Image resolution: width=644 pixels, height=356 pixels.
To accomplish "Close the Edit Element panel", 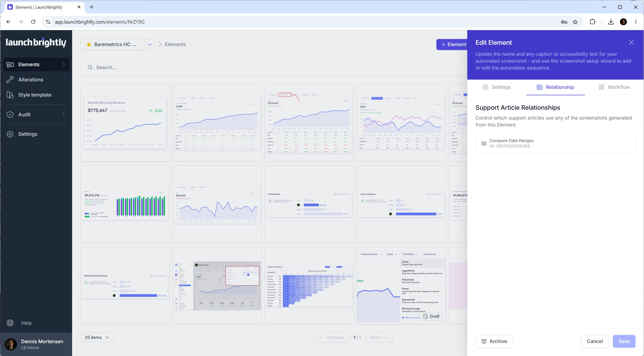I will tap(631, 43).
